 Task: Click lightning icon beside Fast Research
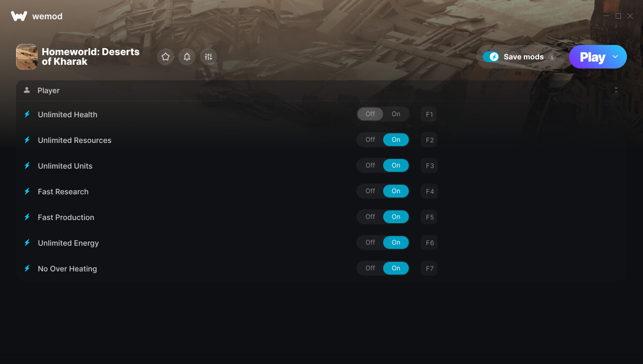click(x=27, y=191)
